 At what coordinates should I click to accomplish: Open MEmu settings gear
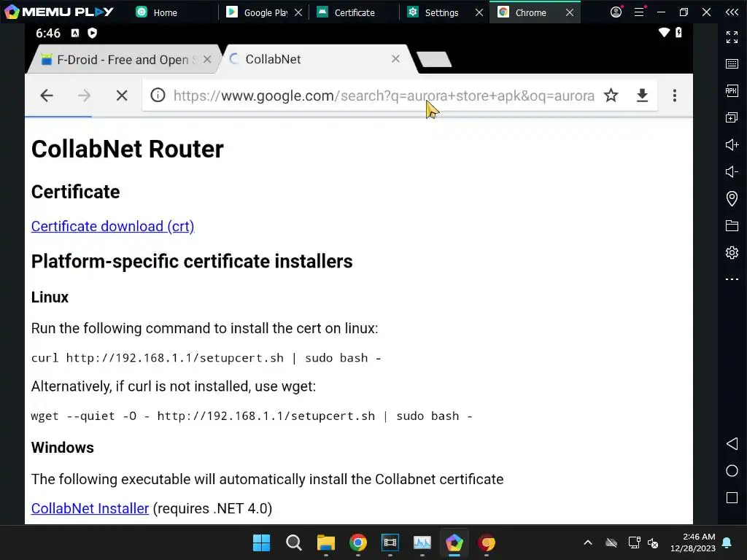click(x=732, y=252)
